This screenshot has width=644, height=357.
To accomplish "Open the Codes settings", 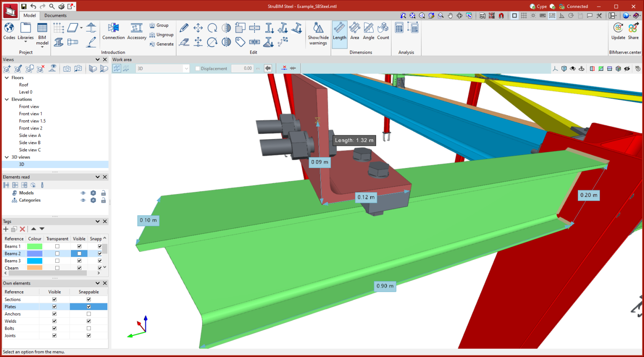I will click(x=9, y=31).
